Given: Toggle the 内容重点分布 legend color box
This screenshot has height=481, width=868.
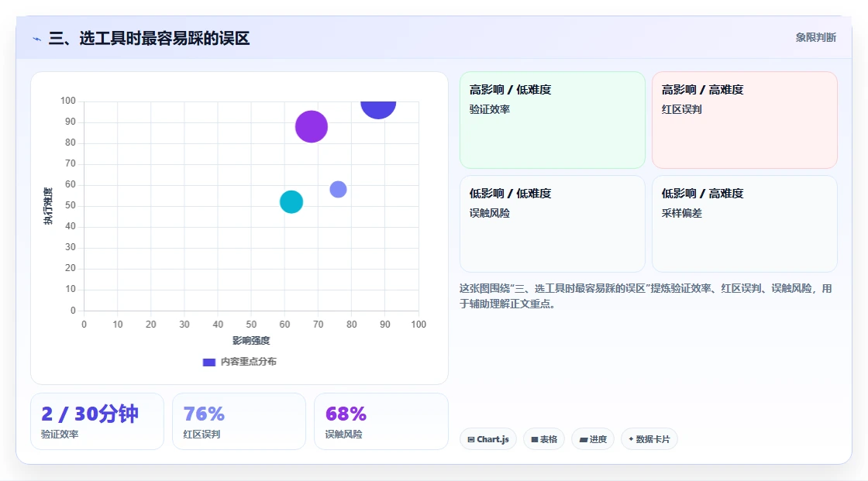Looking at the screenshot, I should 208,362.
